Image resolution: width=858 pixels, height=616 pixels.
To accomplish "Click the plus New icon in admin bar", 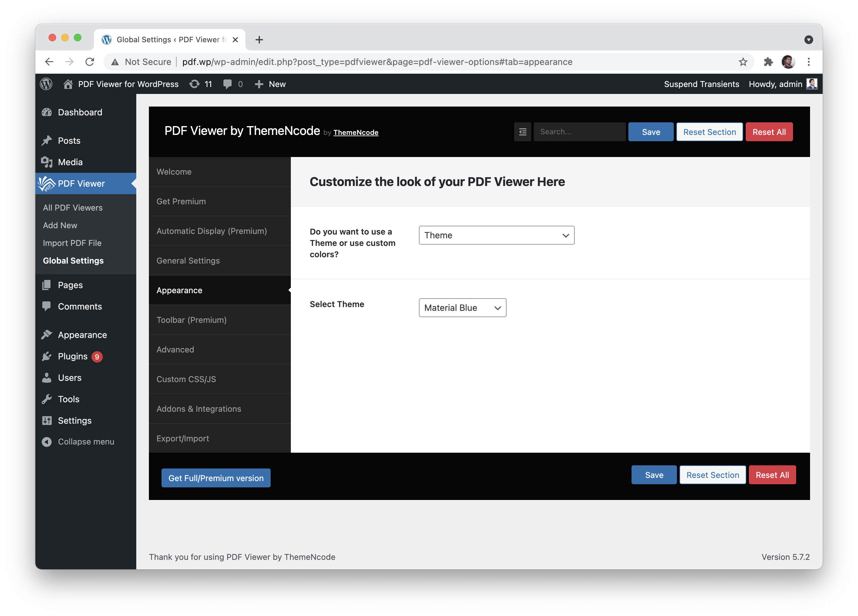I will tap(259, 84).
